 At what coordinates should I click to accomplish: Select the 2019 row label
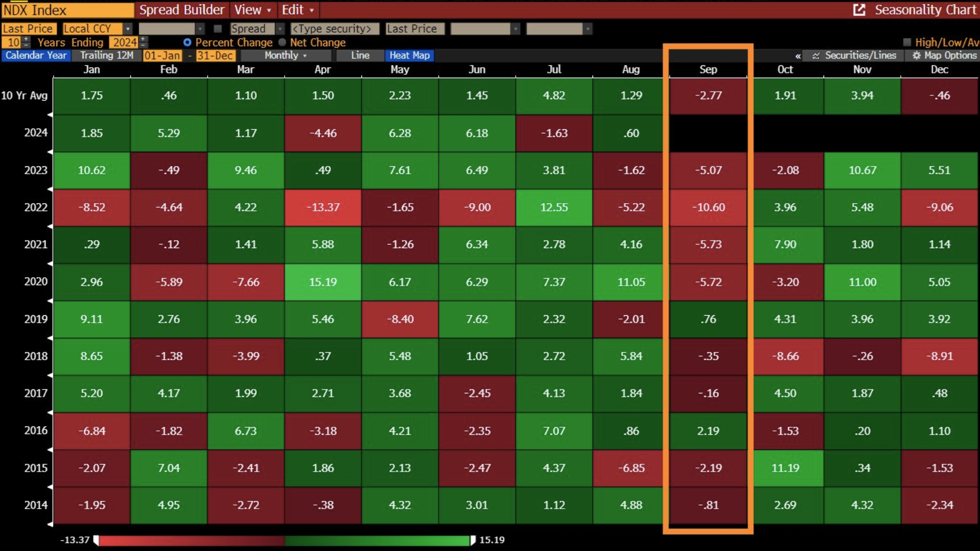[x=36, y=319]
